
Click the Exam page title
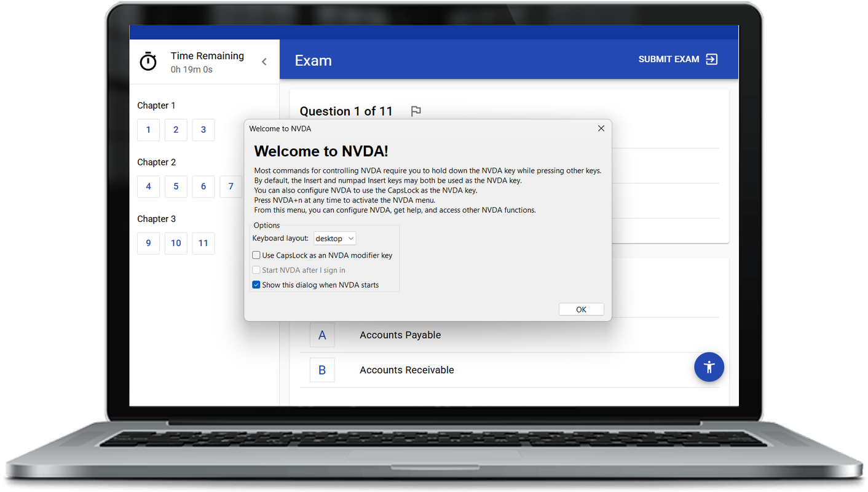click(314, 60)
